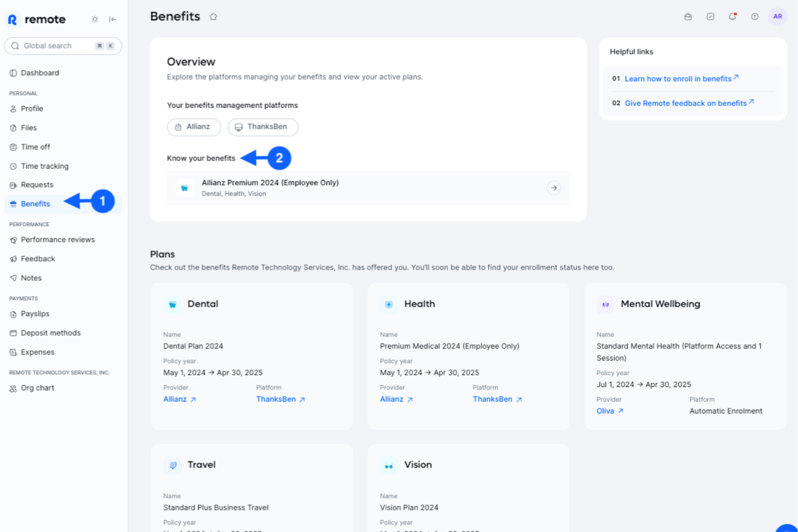Open ThanksBen platform link in Health card
The width and height of the screenshot is (798, 532).
click(x=498, y=399)
